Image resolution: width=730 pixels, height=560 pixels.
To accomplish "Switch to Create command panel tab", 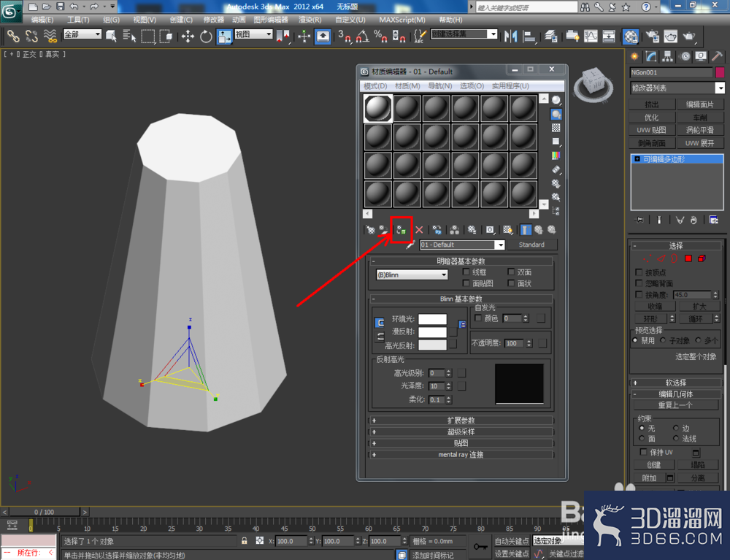I will [x=634, y=57].
